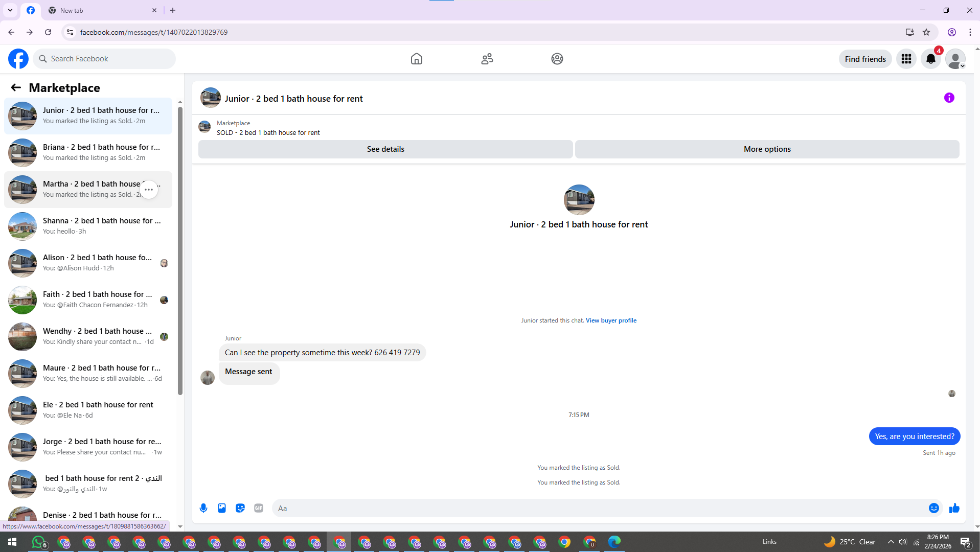Click the large listing photo in chat
This screenshot has height=552, width=980.
(579, 200)
